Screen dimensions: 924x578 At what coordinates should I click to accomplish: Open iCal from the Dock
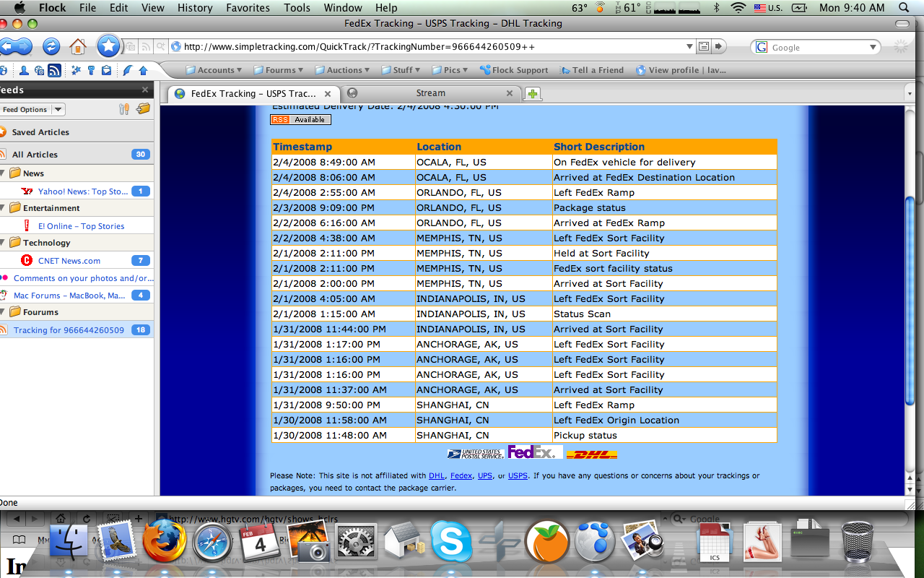click(260, 543)
